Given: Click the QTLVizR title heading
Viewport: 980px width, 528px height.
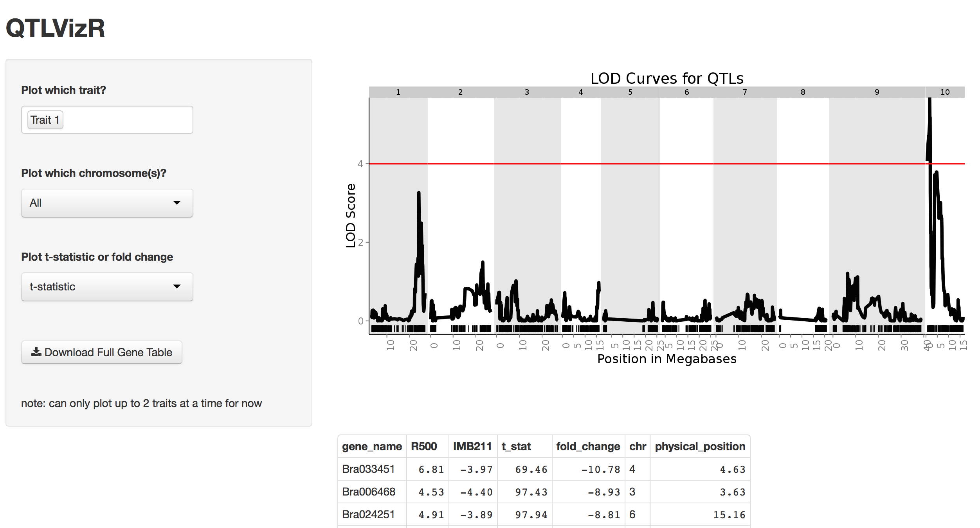Looking at the screenshot, I should 56,28.
